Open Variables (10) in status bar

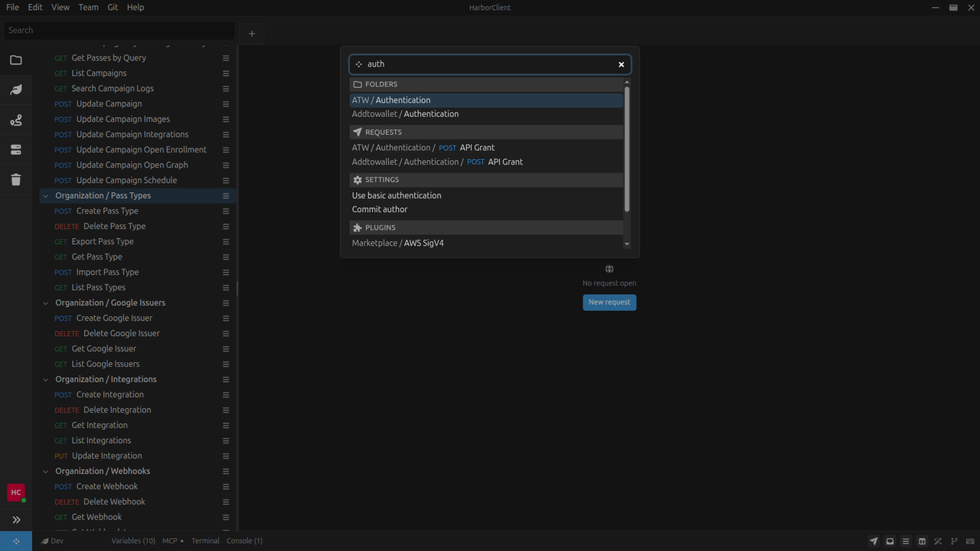[x=133, y=541]
